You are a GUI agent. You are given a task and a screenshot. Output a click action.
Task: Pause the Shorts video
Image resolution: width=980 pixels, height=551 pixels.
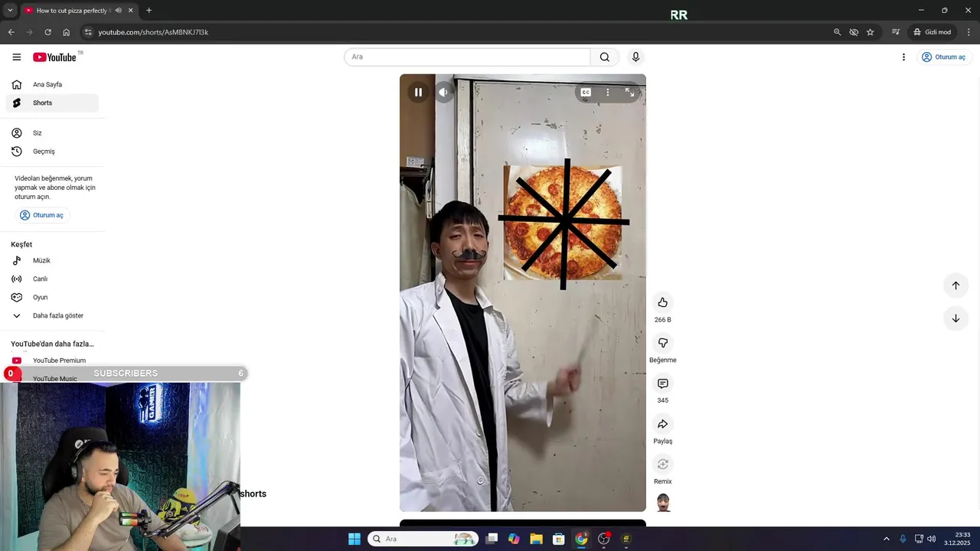click(418, 93)
